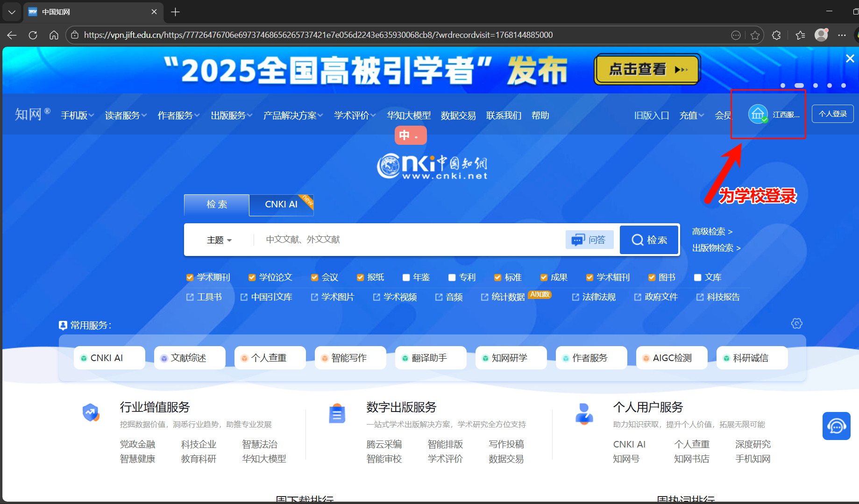The height and width of the screenshot is (504, 859).
Task: Open the 高级检索 link
Action: [712, 232]
